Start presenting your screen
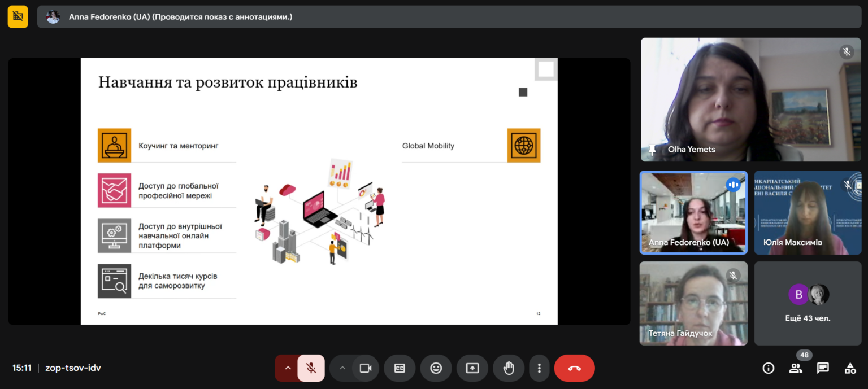The height and width of the screenshot is (389, 868). 472,368
